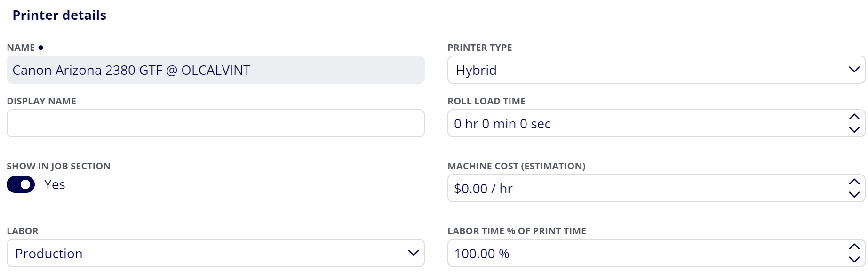This screenshot has height=278, width=868.
Task: Select the Hybrid printer type combo box
Action: click(656, 70)
